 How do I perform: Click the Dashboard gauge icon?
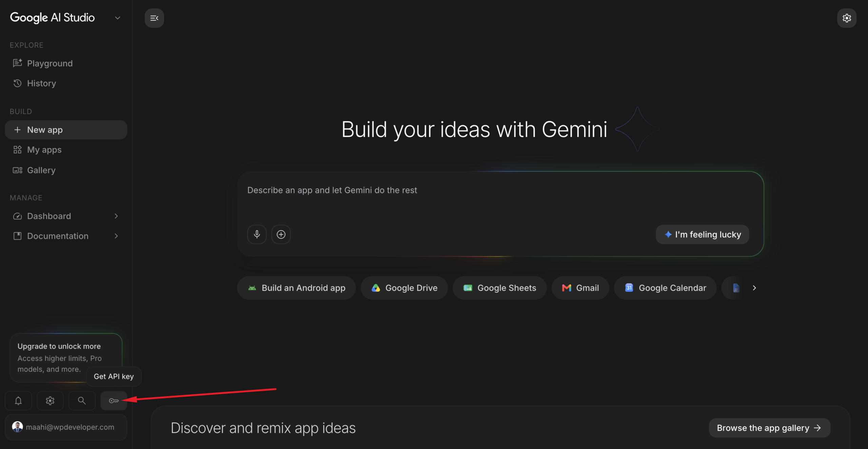coord(17,216)
